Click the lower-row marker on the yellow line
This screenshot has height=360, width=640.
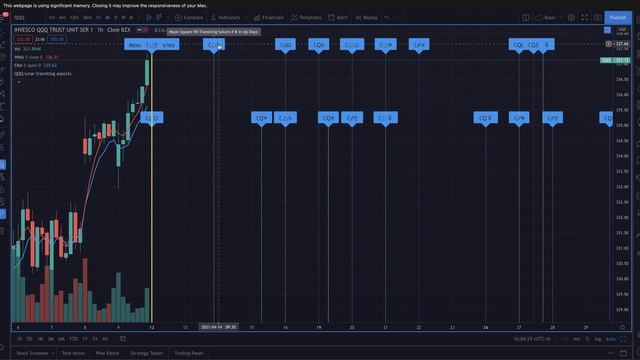pos(151,118)
